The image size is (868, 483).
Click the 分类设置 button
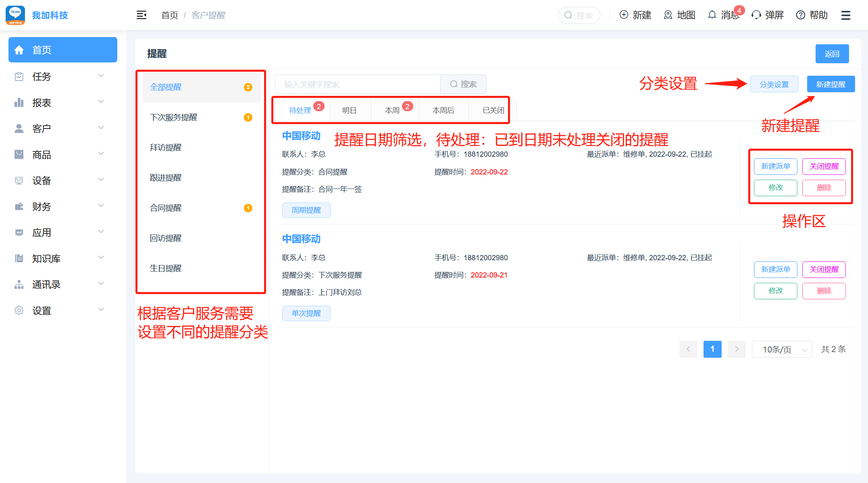pyautogui.click(x=774, y=84)
